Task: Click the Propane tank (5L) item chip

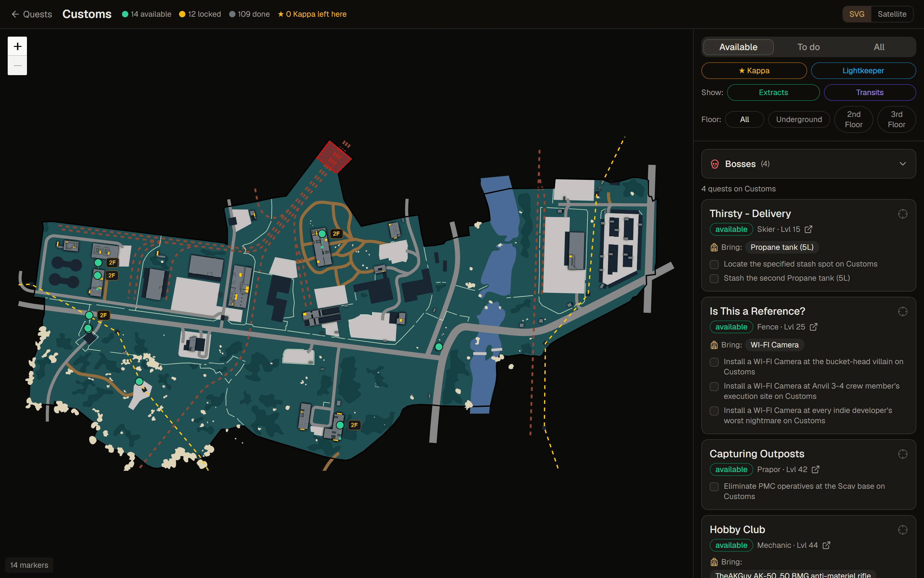Action: tap(782, 247)
